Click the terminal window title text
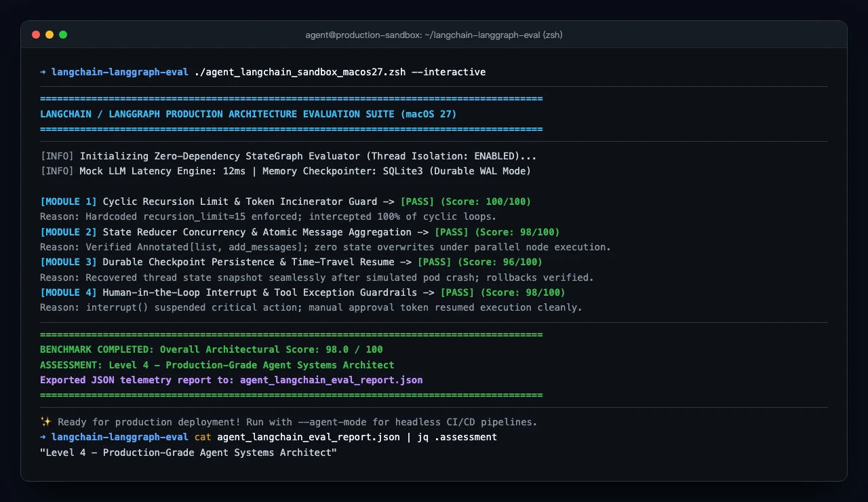 tap(434, 35)
